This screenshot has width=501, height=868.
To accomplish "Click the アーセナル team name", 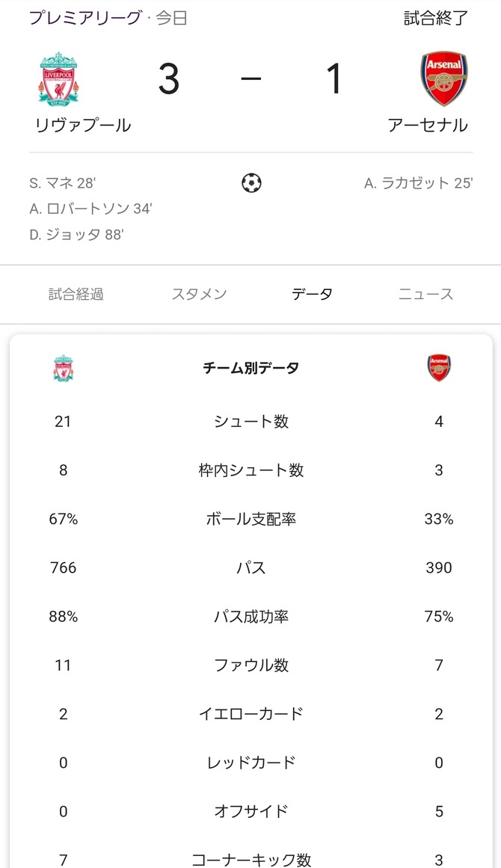I will pyautogui.click(x=428, y=126).
